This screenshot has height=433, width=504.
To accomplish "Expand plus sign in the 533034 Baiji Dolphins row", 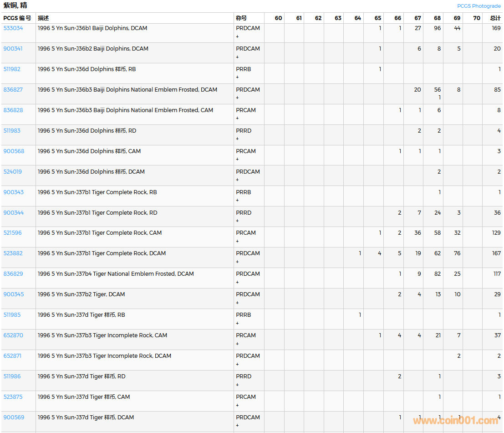I will 237,36.
